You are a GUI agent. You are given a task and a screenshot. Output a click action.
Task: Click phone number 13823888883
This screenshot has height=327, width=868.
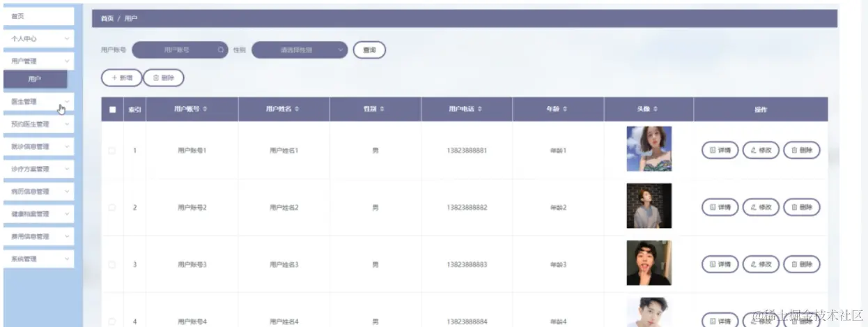[x=467, y=265]
